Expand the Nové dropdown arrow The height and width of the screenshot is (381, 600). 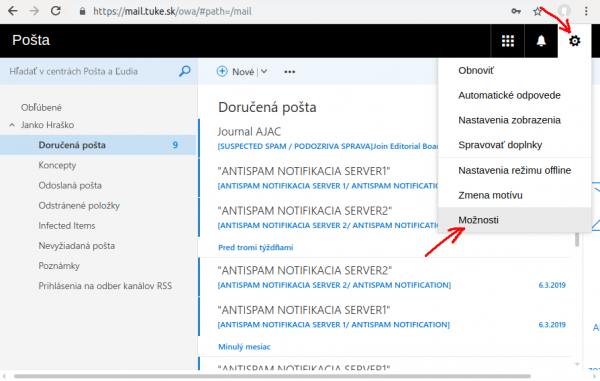point(264,72)
